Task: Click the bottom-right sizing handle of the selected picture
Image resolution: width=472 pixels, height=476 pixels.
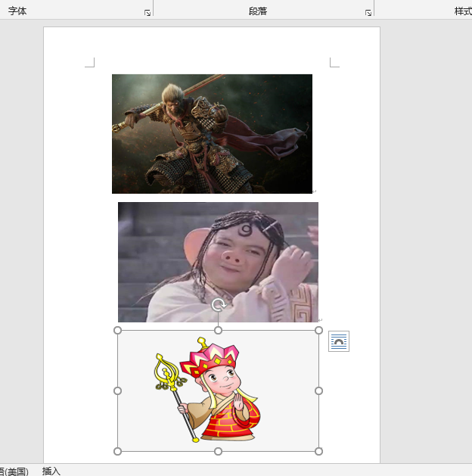Action: pos(318,452)
